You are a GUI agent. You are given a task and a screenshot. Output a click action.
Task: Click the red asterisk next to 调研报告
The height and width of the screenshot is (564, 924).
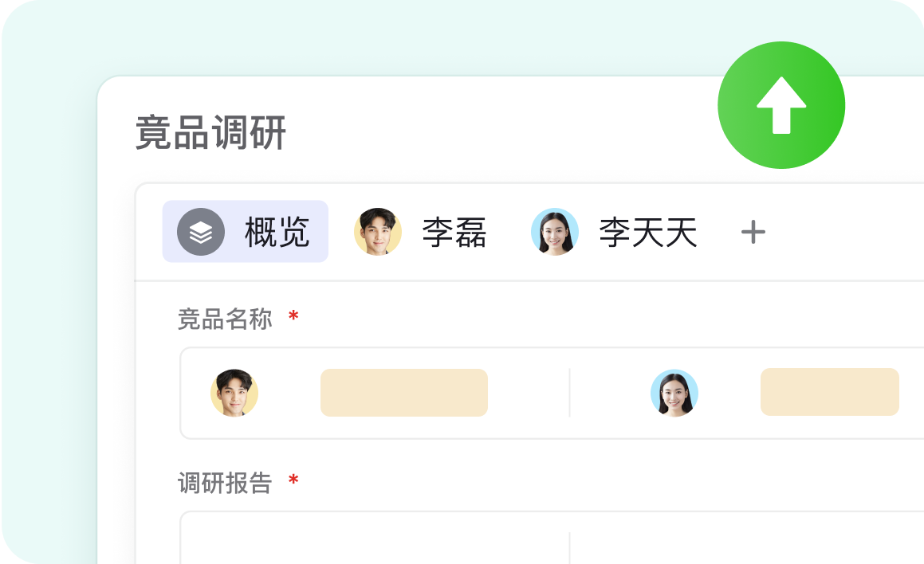click(293, 481)
